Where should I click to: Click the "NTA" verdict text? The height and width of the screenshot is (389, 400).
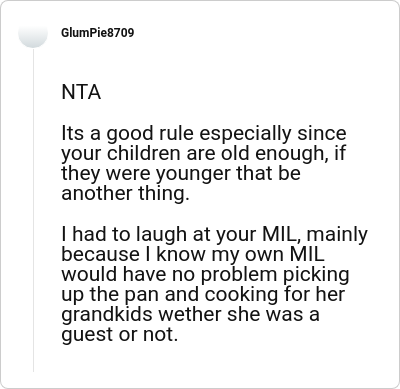click(81, 92)
